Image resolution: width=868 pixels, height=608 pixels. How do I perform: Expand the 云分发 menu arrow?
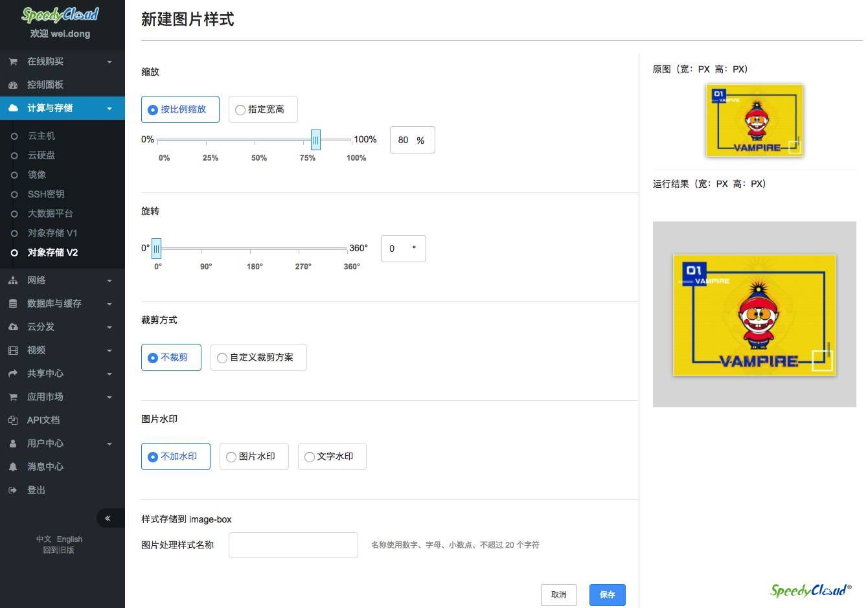tap(109, 328)
